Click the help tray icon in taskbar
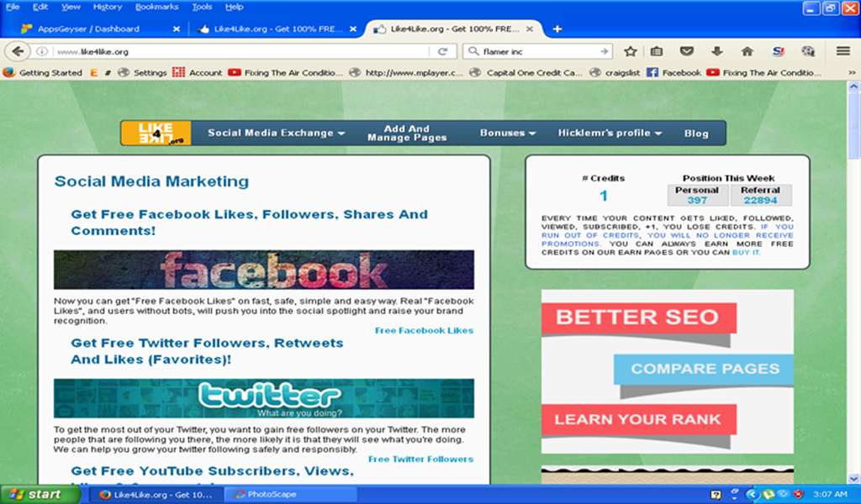Image resolution: width=861 pixels, height=504 pixels. coord(716,495)
